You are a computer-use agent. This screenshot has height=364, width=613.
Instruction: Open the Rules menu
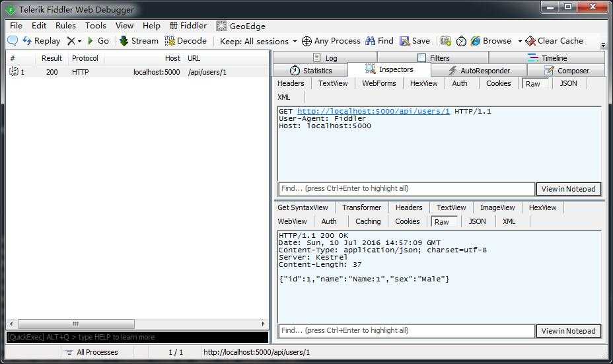(x=65, y=25)
